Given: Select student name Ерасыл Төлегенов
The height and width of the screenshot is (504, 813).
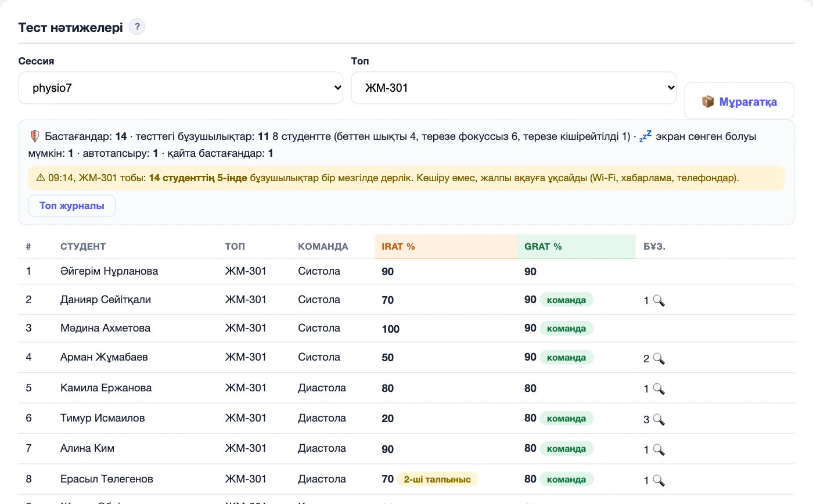Looking at the screenshot, I should click(107, 479).
